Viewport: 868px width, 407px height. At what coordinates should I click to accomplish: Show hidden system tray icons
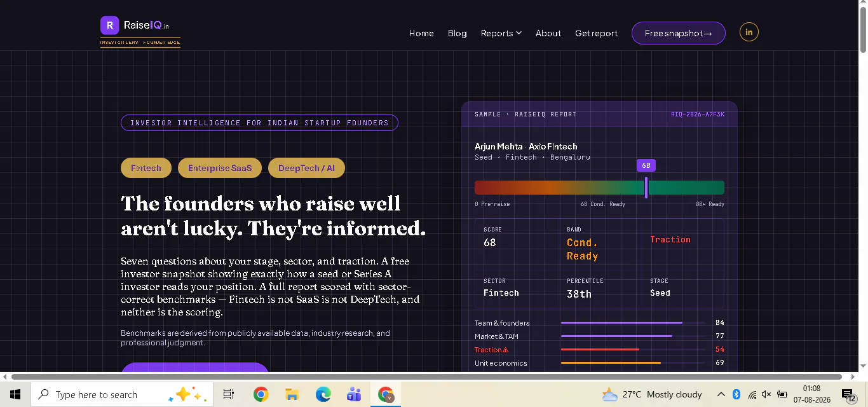(x=721, y=394)
